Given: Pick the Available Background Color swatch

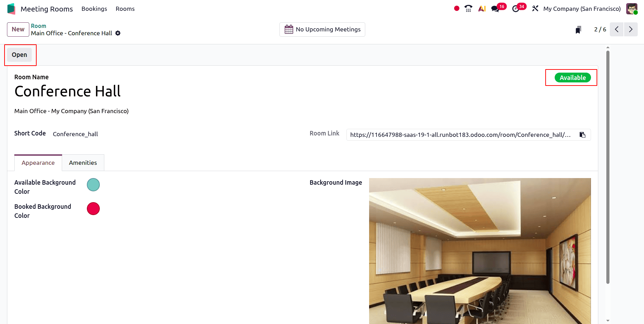Looking at the screenshot, I should [93, 185].
